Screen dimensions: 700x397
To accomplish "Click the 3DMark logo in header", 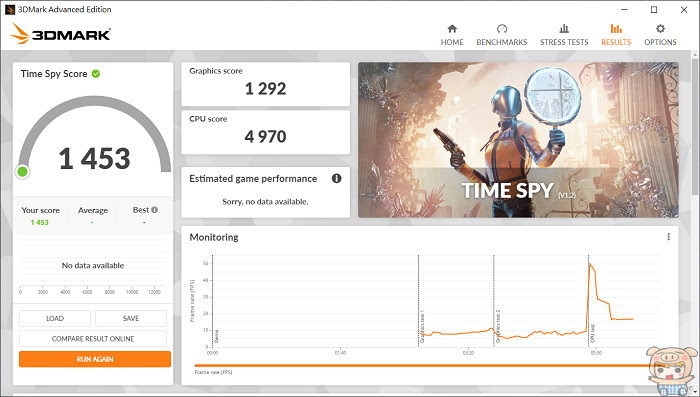I will pyautogui.click(x=61, y=33).
